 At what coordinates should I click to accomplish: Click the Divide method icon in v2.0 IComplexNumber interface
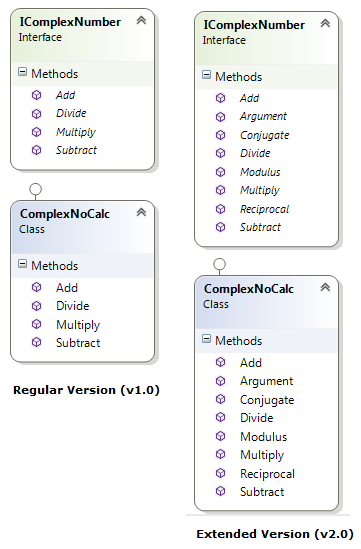220,153
